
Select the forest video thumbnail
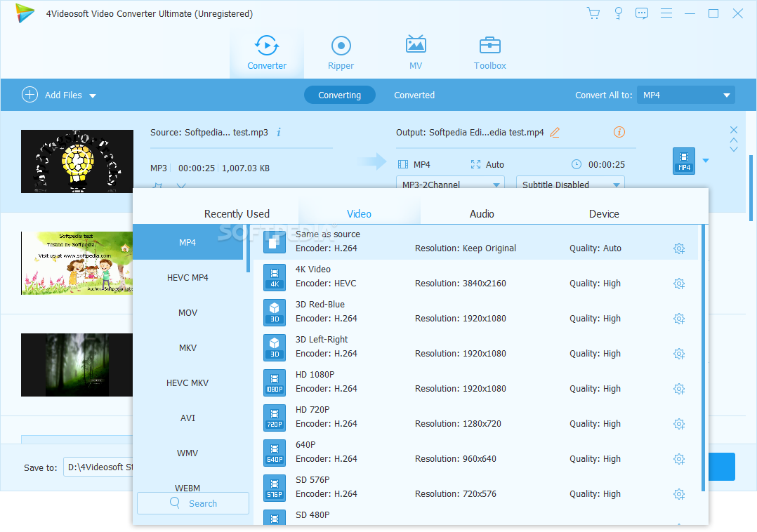pyautogui.click(x=77, y=365)
